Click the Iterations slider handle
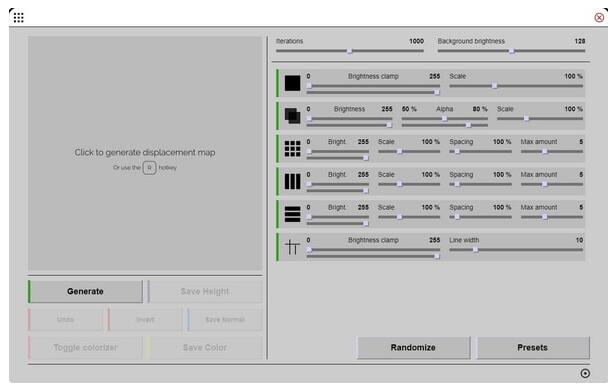This screenshot has height=386, width=608. (349, 51)
